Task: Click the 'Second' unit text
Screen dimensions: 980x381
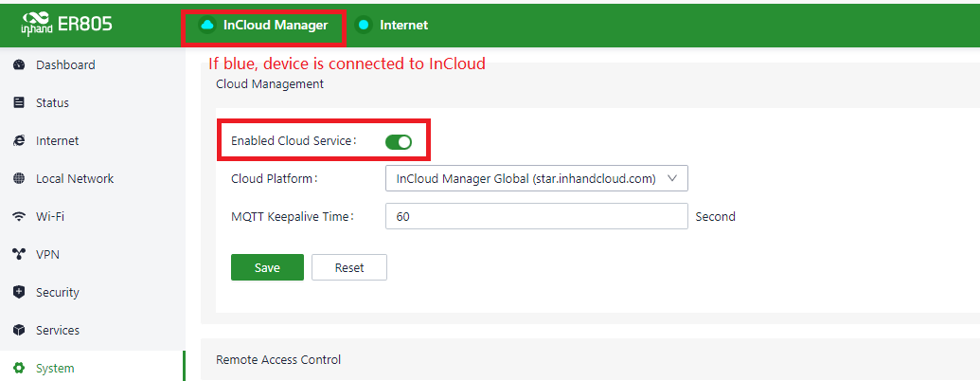Action: click(716, 217)
